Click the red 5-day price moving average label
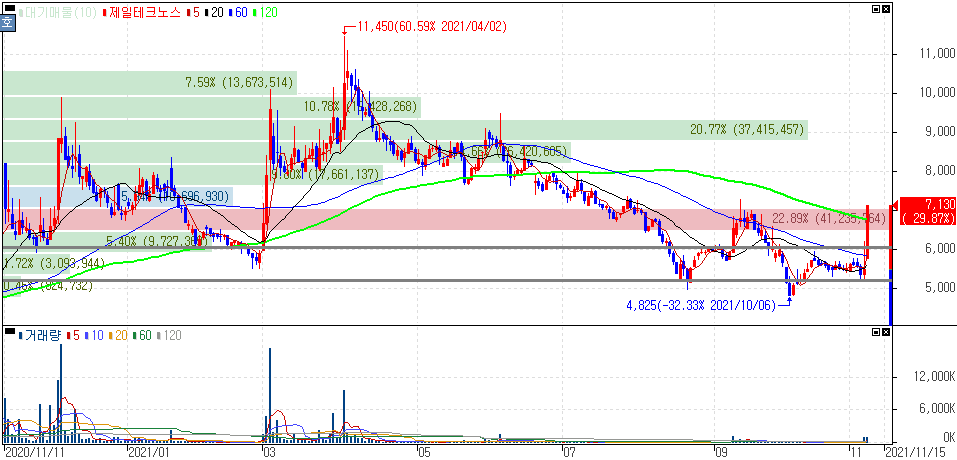The width and height of the screenshot is (957, 460). (x=193, y=12)
